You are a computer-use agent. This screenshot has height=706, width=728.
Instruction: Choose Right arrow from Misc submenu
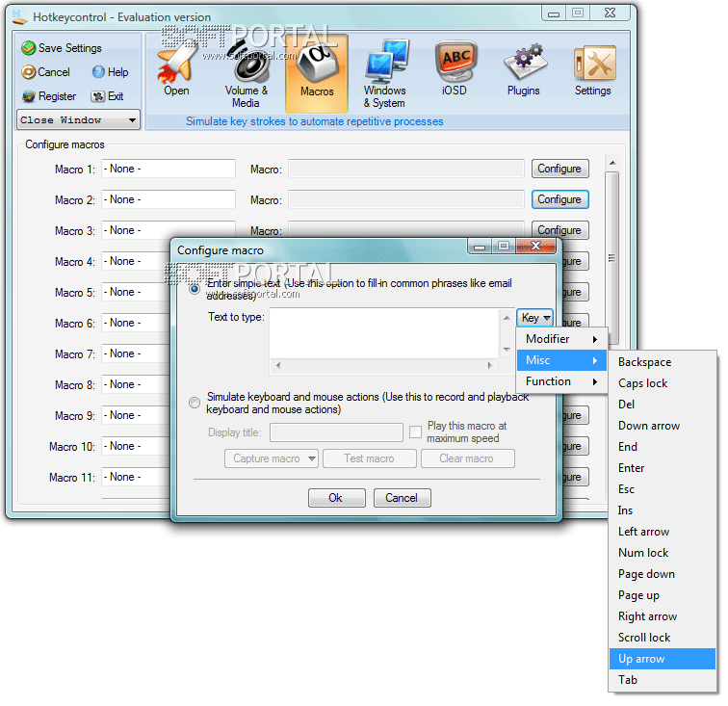pyautogui.click(x=663, y=616)
